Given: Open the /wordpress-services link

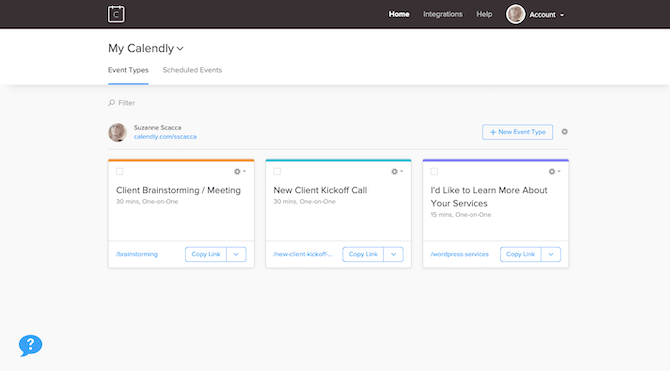Looking at the screenshot, I should (459, 254).
